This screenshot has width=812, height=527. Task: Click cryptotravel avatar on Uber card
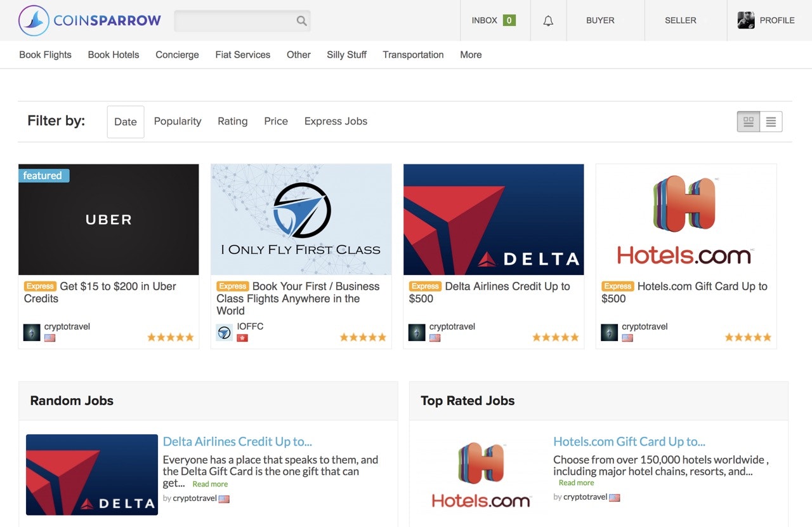tap(32, 332)
